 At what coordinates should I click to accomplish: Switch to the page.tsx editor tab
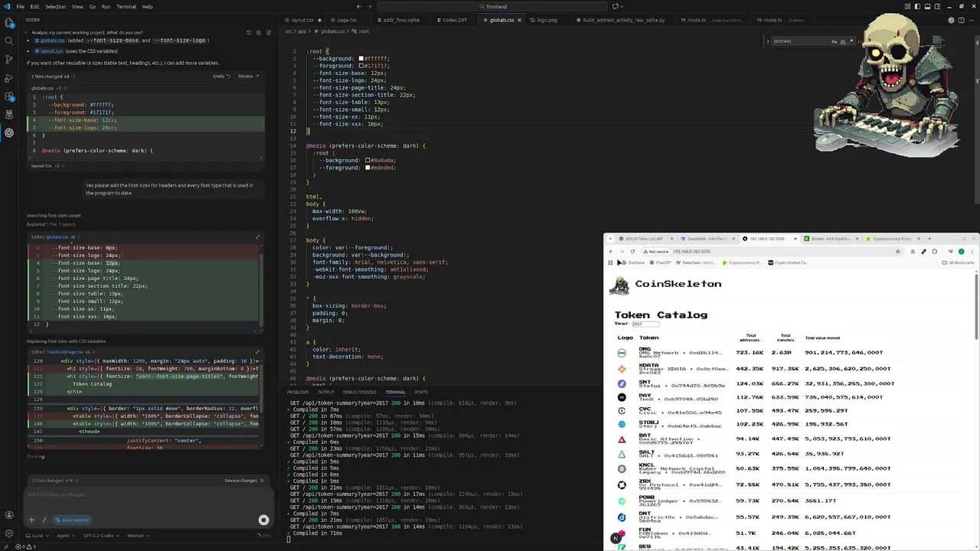pos(346,20)
